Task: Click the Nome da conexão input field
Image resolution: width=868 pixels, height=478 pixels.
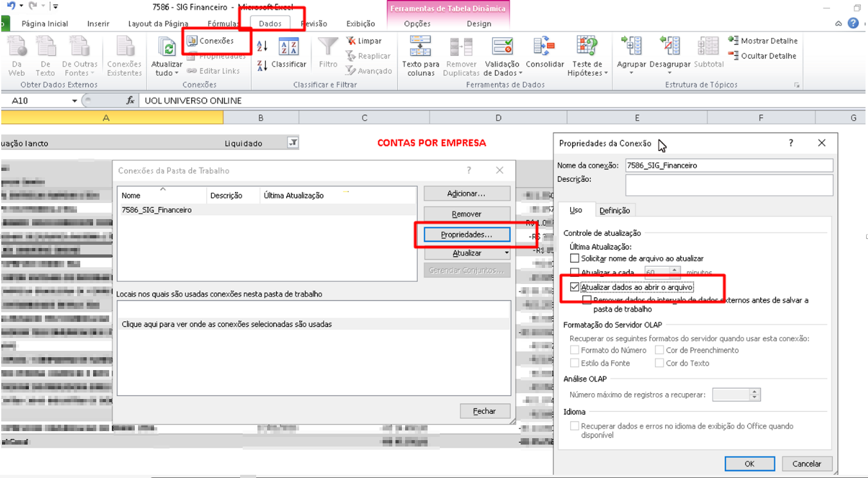Action: point(729,165)
